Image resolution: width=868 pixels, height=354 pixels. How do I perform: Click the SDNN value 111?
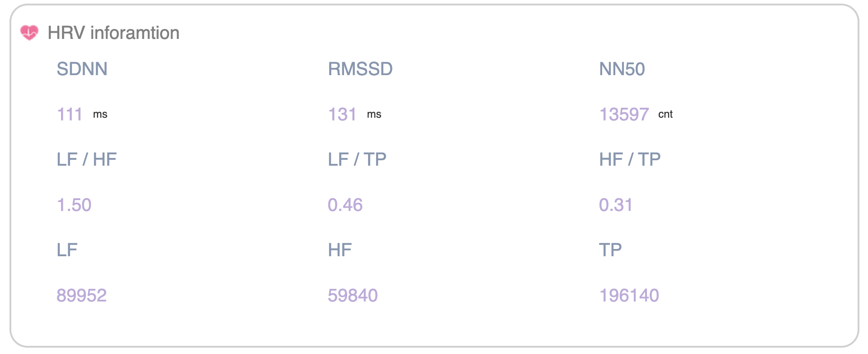click(70, 115)
